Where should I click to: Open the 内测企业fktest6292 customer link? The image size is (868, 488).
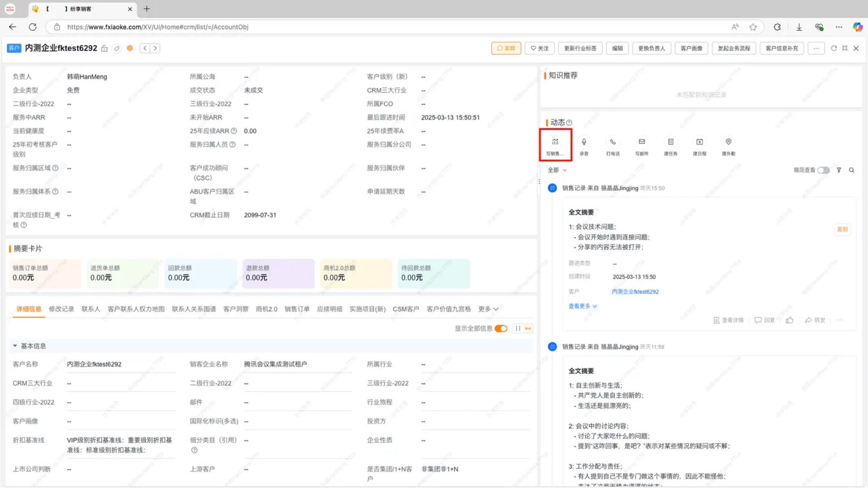pyautogui.click(x=635, y=292)
